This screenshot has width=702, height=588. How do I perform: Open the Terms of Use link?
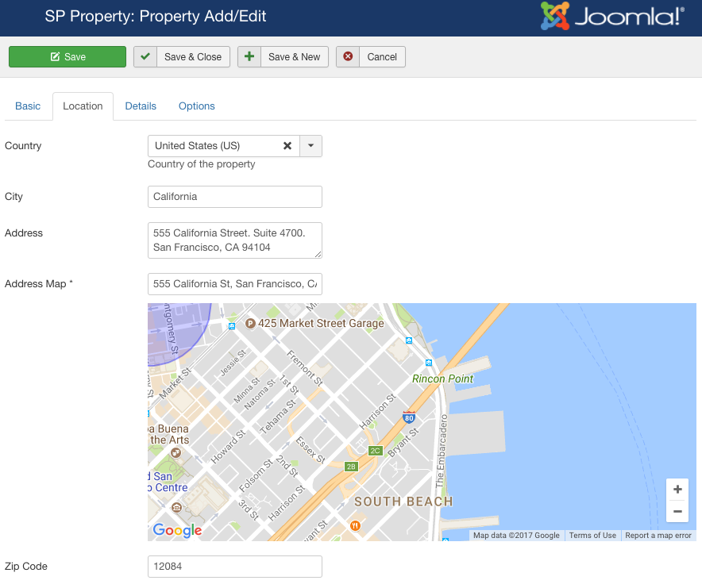pyautogui.click(x=592, y=536)
